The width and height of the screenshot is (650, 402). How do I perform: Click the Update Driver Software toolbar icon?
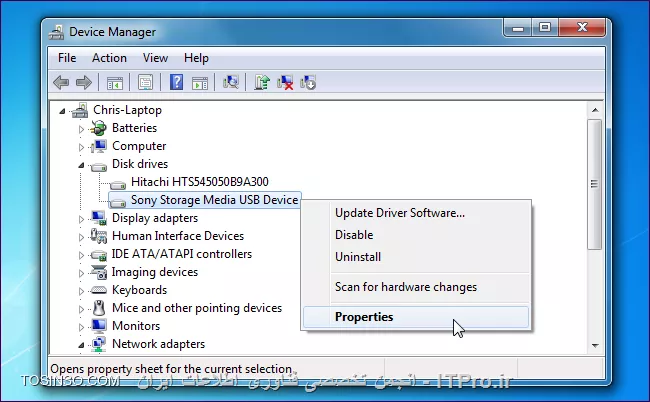tap(262, 82)
